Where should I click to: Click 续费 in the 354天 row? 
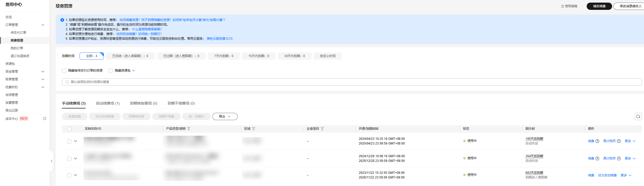[591, 159]
